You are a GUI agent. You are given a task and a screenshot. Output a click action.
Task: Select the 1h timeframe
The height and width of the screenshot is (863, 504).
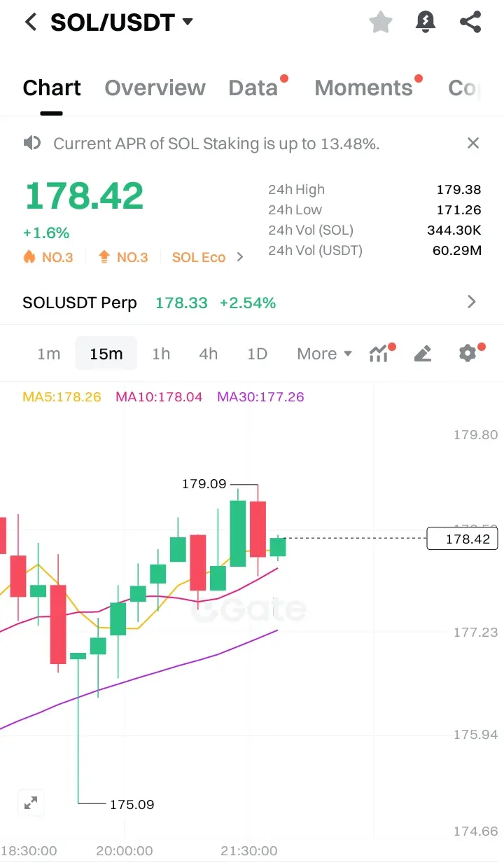click(161, 354)
